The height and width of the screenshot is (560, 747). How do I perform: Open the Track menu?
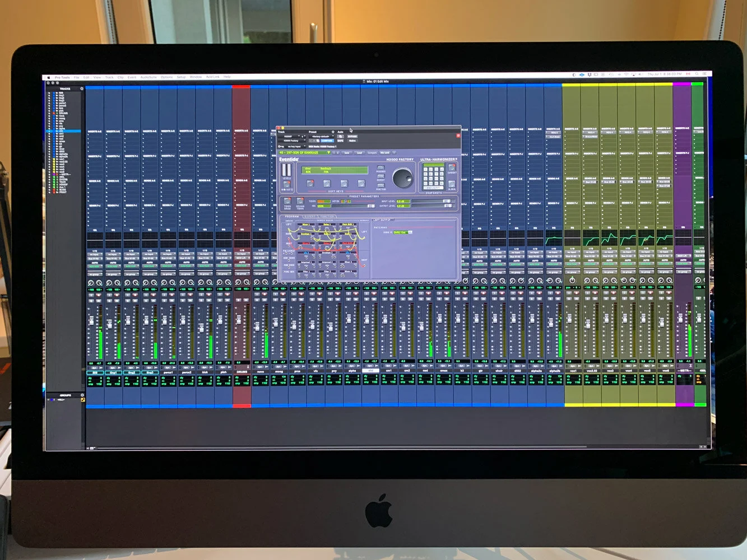(109, 77)
